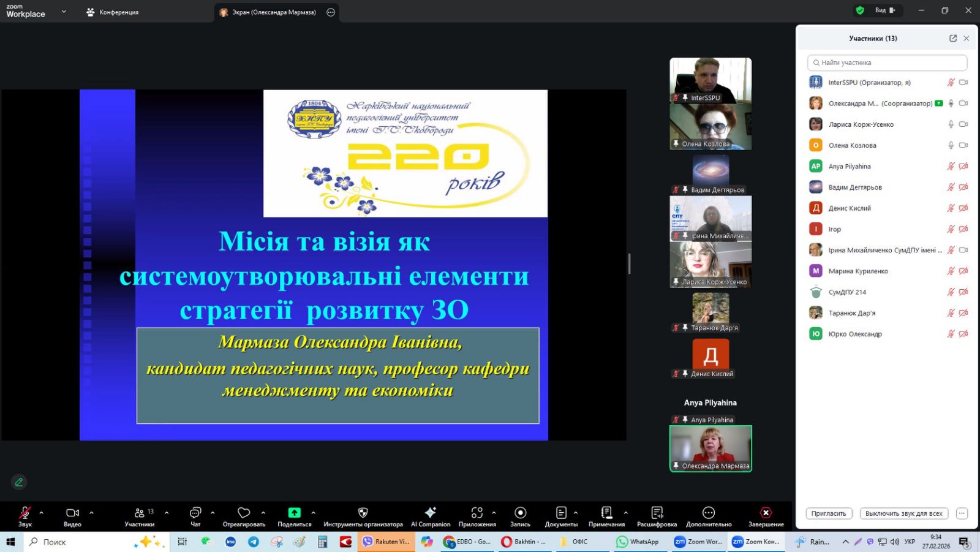Unmute microphone with the Звук button
This screenshot has width=980, height=552.
pos(24,513)
